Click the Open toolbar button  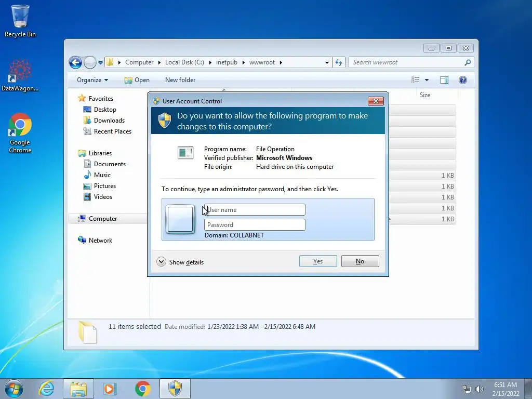tap(137, 80)
